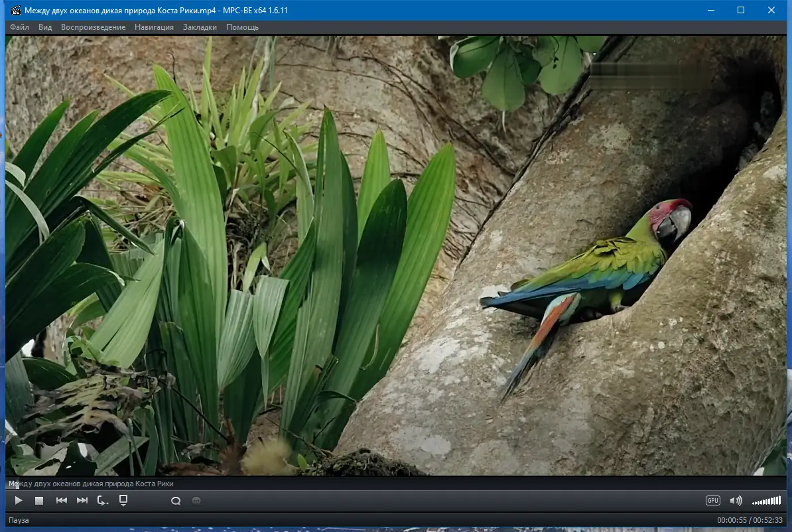Open the Go To time icon
The height and width of the screenshot is (532, 792).
click(103, 501)
